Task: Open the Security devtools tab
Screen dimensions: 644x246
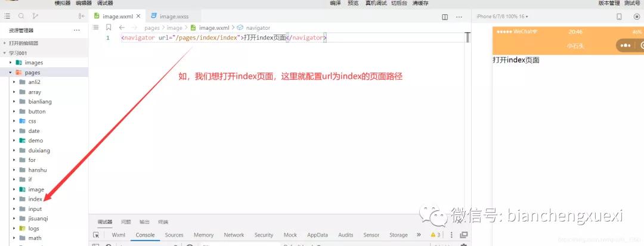Action: click(x=264, y=235)
